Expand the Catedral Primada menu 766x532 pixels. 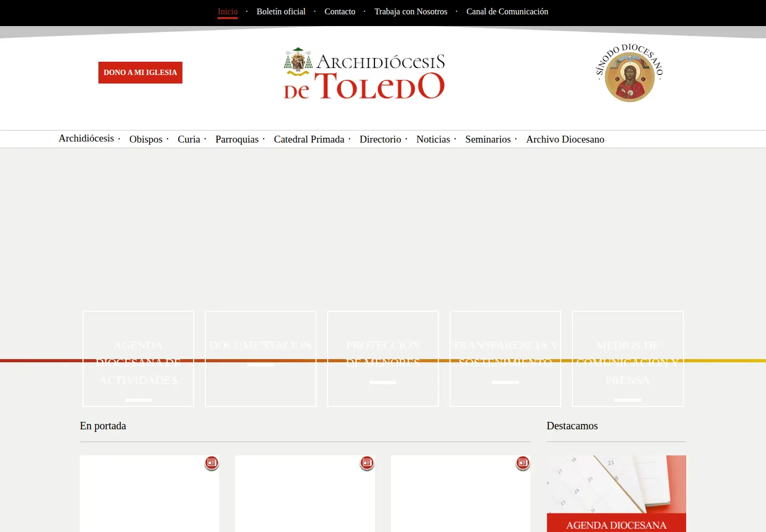(x=309, y=139)
